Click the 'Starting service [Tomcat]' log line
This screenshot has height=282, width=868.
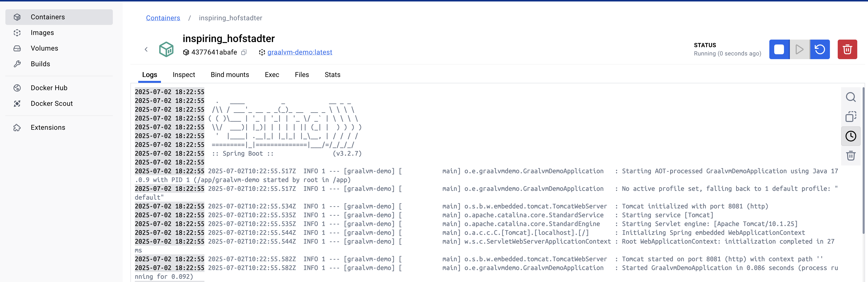point(667,215)
